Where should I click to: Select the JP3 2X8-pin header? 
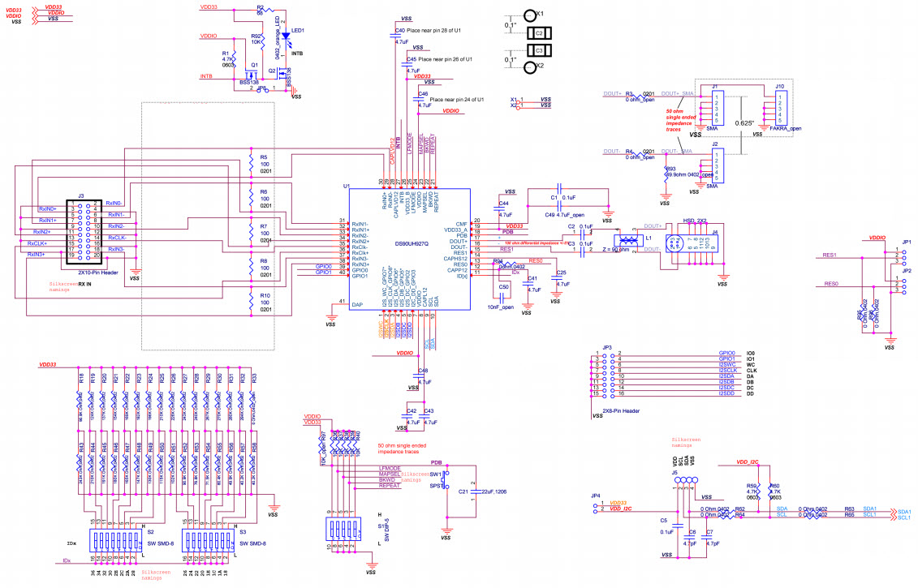[605, 374]
